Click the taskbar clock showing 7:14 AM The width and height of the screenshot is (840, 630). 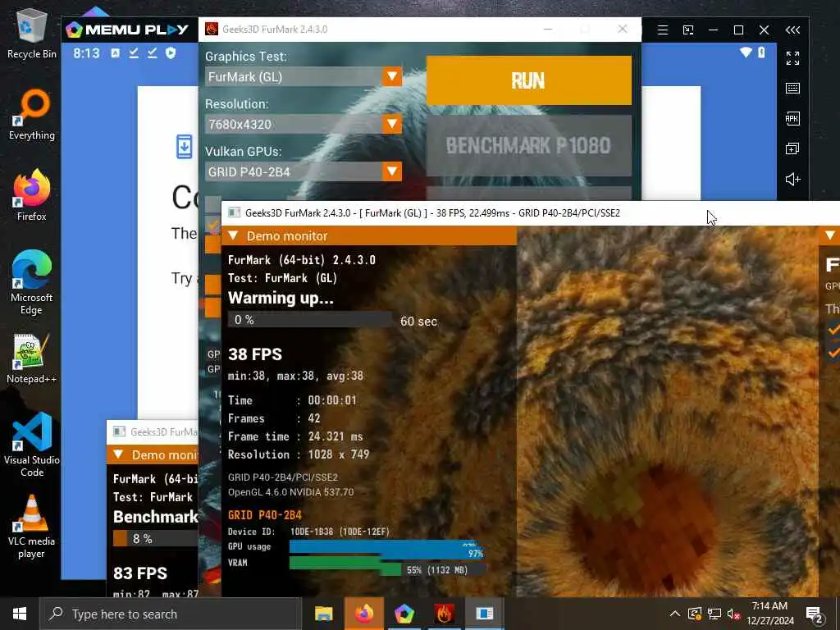pos(769,614)
